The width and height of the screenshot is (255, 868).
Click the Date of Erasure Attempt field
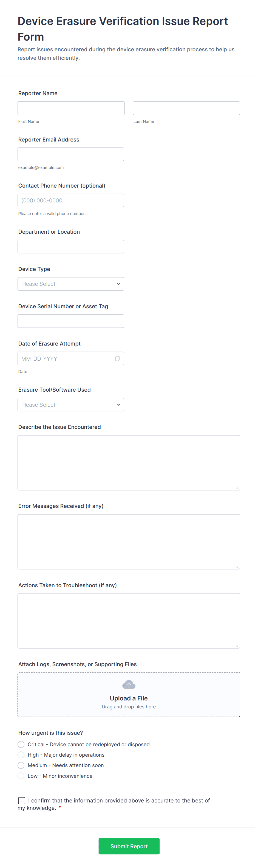click(x=66, y=358)
